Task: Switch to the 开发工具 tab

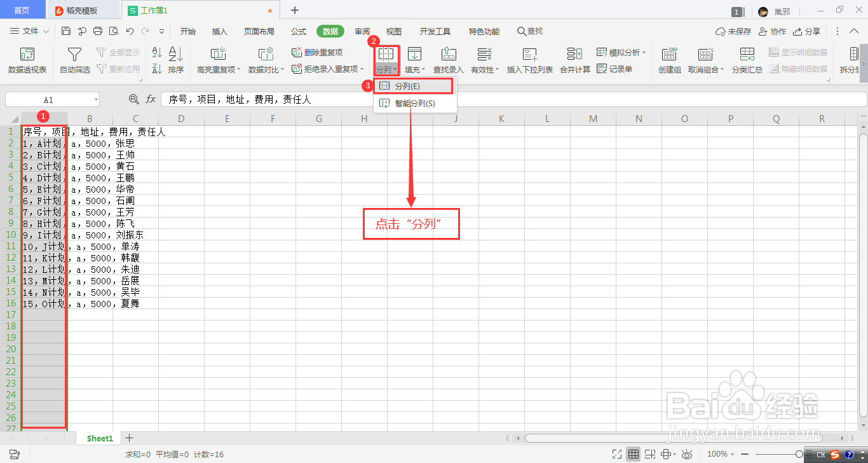Action: tap(435, 31)
